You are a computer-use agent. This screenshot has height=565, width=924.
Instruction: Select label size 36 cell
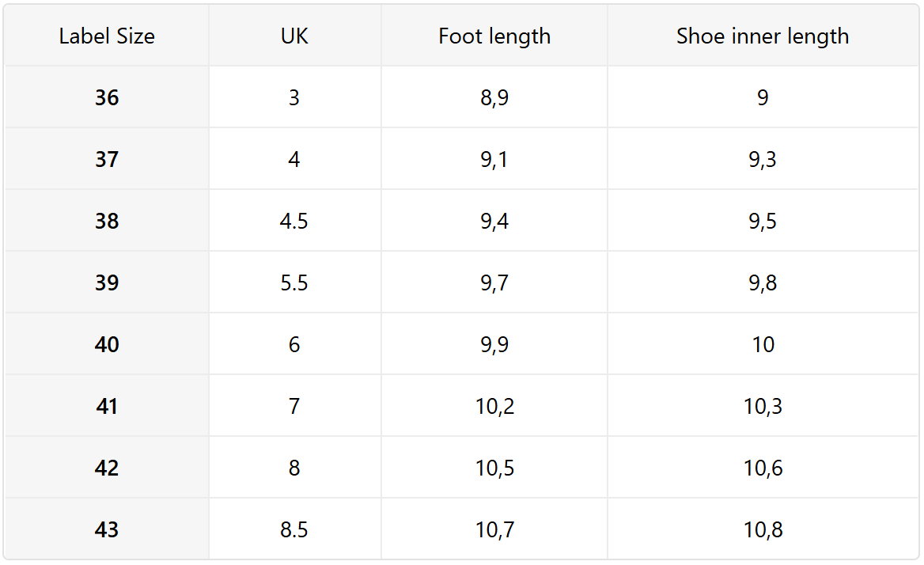point(107,98)
